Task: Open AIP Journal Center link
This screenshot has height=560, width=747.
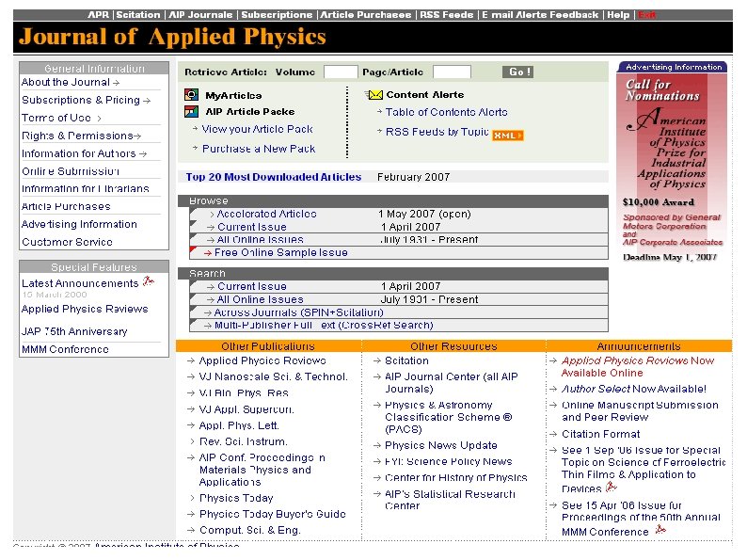Action: tap(452, 383)
